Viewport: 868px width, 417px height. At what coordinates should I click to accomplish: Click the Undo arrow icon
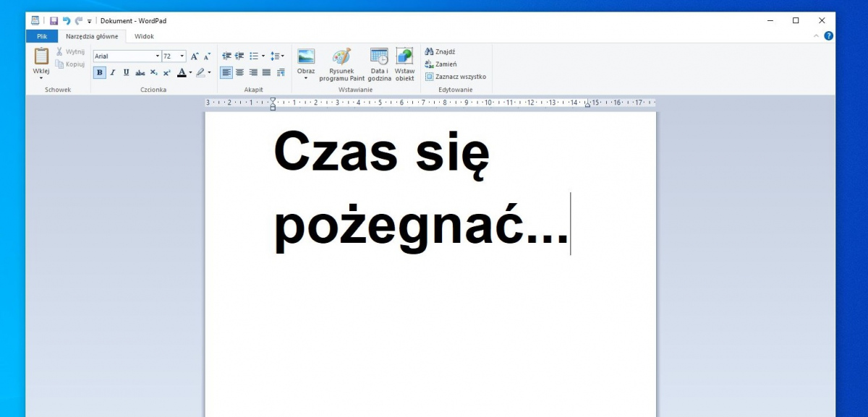(x=67, y=21)
